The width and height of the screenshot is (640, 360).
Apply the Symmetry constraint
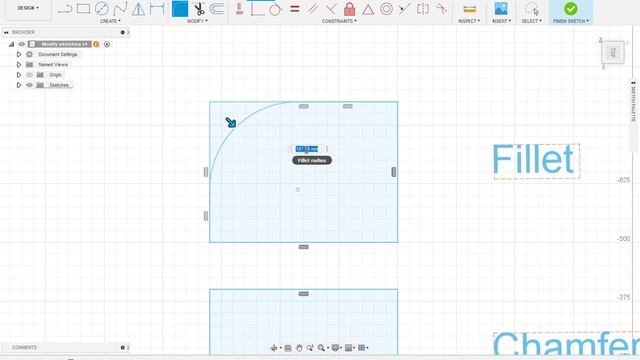click(x=423, y=9)
